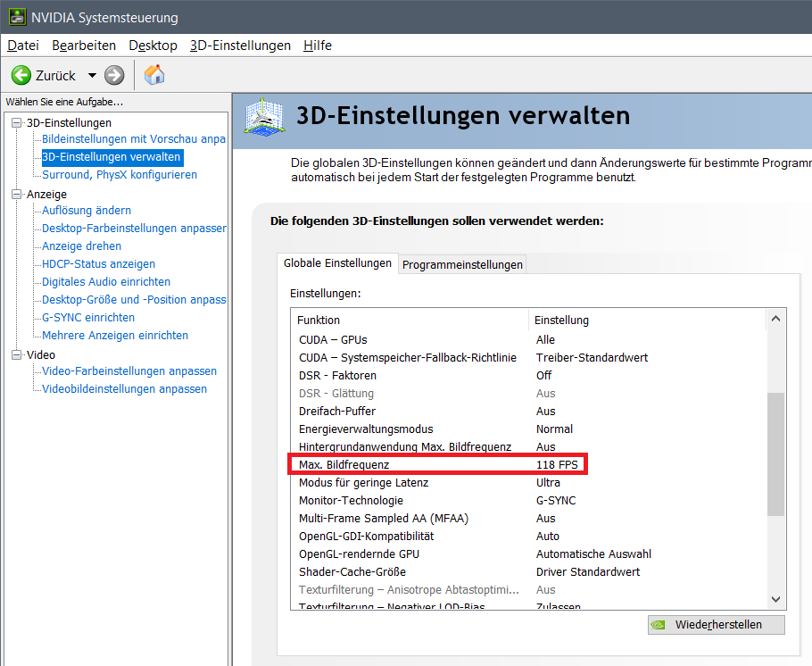Click the green Zurück back arrow icon
Viewport: 812px width, 666px height.
tap(21, 75)
